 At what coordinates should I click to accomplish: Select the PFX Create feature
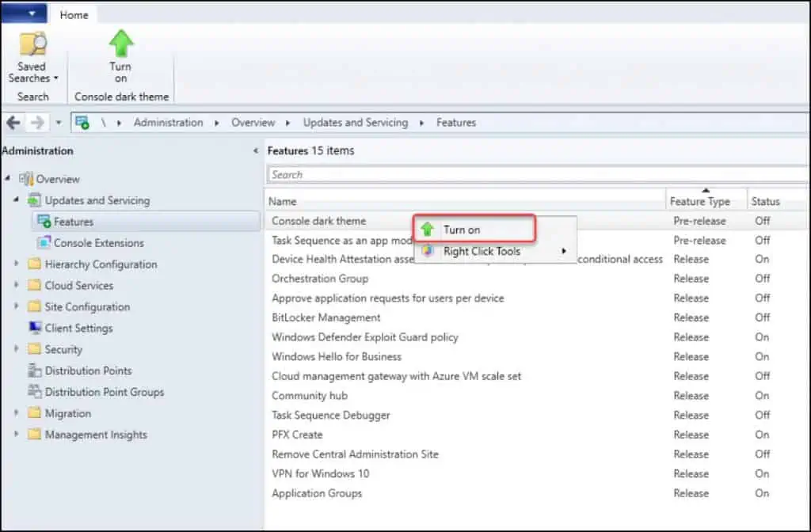coord(536,435)
